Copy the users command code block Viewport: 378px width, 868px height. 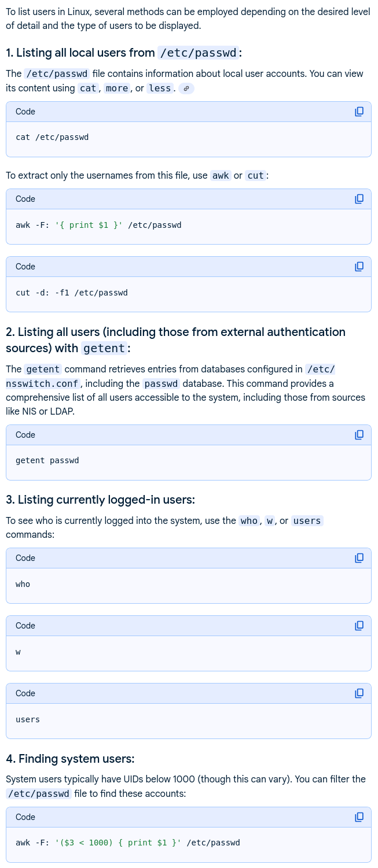(x=359, y=693)
